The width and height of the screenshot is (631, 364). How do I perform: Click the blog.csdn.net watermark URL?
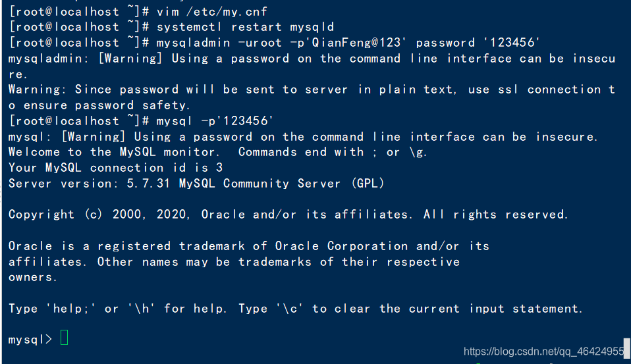click(543, 351)
